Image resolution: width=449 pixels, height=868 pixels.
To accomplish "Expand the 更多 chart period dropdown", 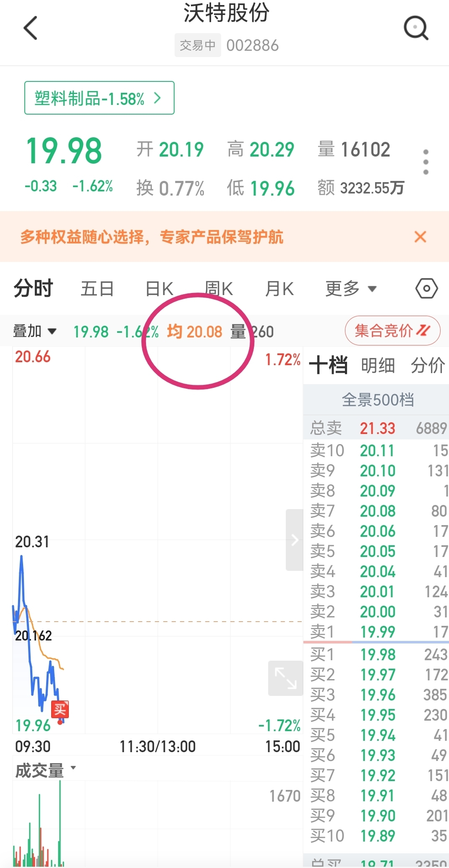I will pos(351,289).
